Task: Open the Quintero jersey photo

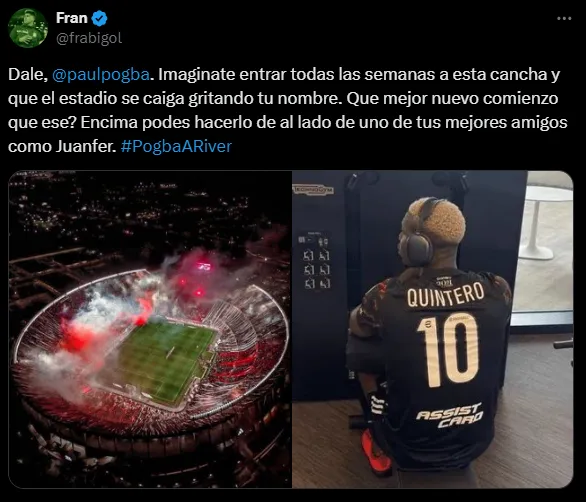Action: pyautogui.click(x=432, y=329)
